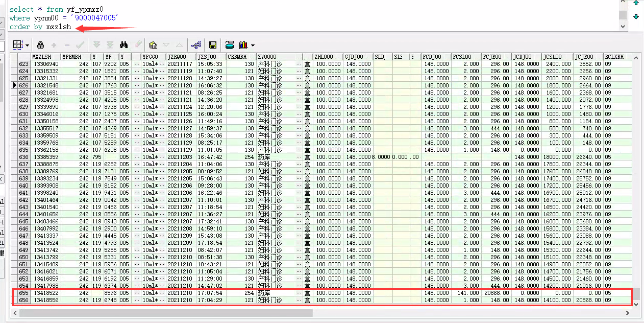Screen dimensions: 644x323
Task: Click the GJDJ00 column header
Action: pyautogui.click(x=358, y=57)
